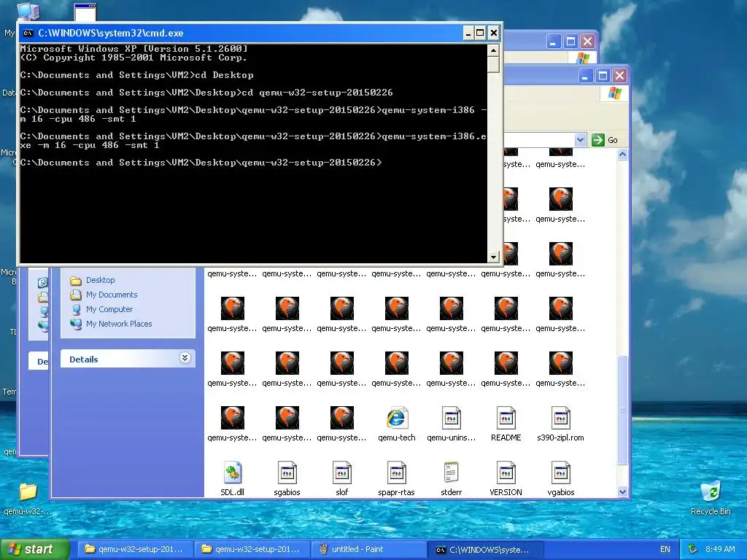Open the qemu-tech Internet Explorer document icon
747x560 pixels.
coord(396,418)
